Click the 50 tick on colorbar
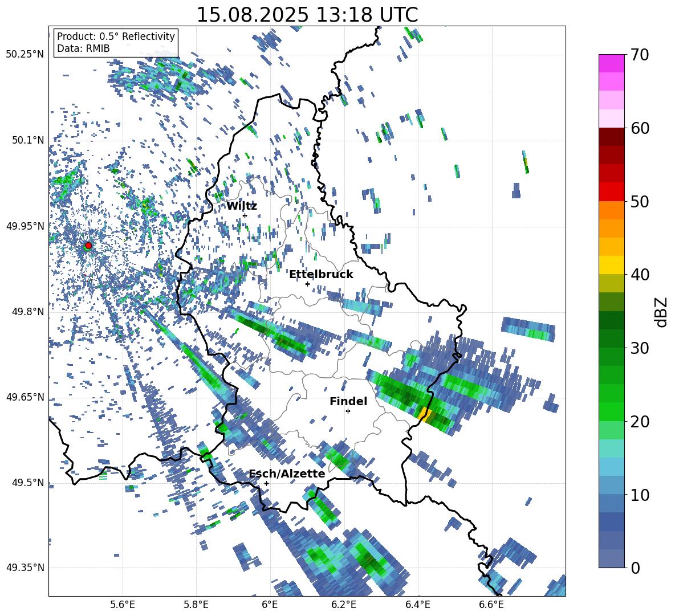Viewport: 675px width, 616px height. [x=640, y=202]
